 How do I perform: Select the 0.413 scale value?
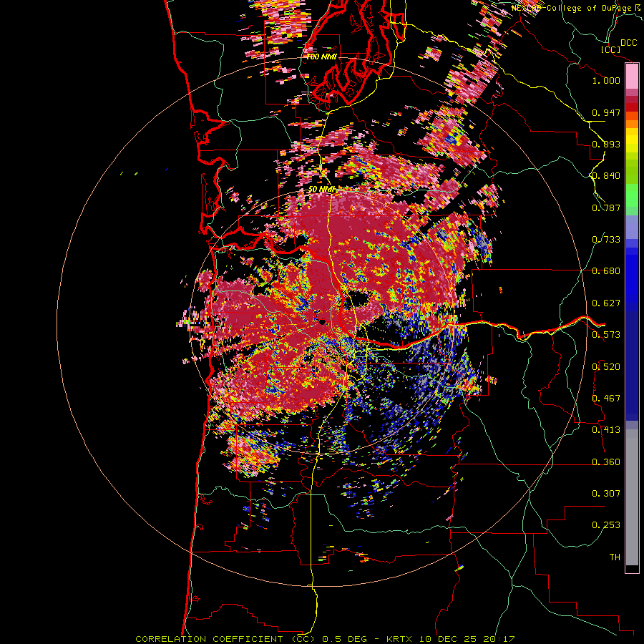pyautogui.click(x=606, y=430)
